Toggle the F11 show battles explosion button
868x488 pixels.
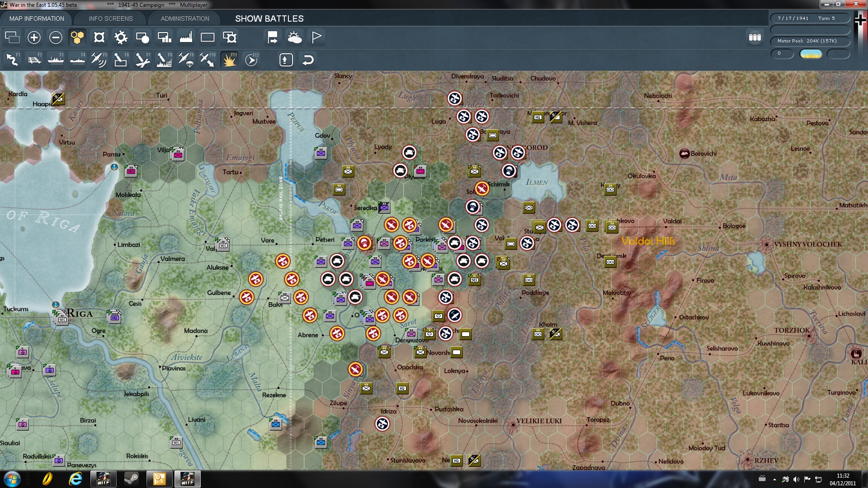coord(230,60)
